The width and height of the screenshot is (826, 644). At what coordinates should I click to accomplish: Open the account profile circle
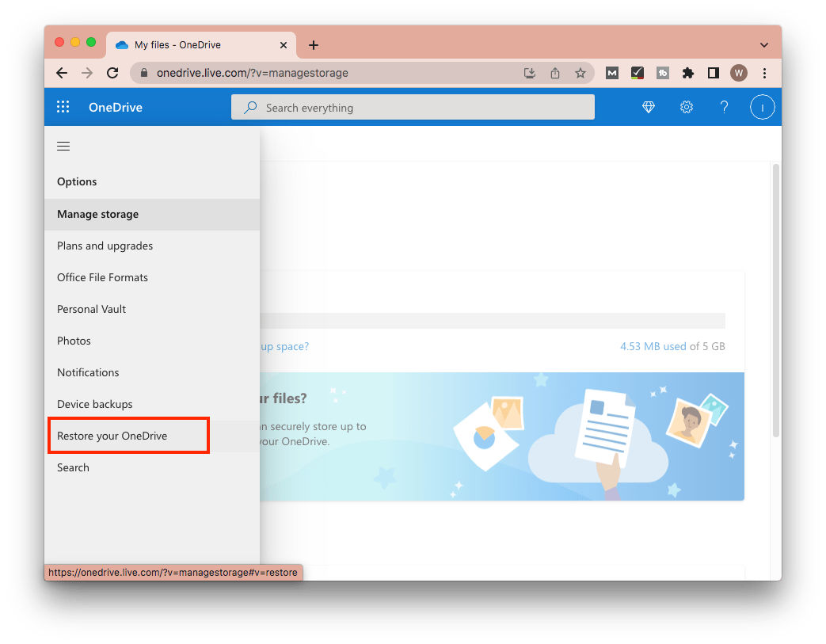click(x=762, y=108)
